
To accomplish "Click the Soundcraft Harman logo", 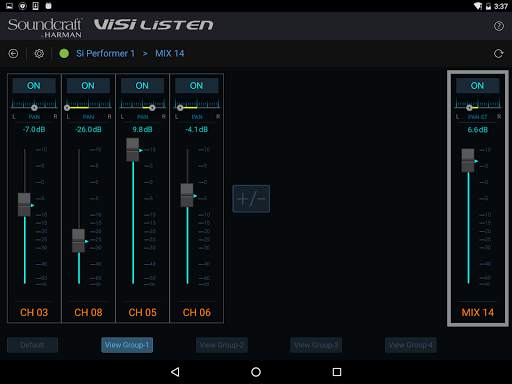I will click(x=45, y=28).
